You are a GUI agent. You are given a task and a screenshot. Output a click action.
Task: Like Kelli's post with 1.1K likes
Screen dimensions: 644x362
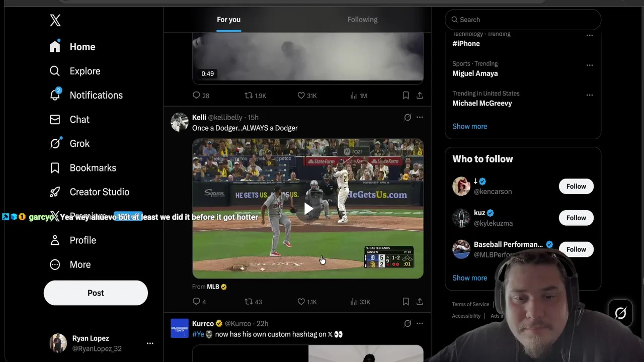click(307, 302)
